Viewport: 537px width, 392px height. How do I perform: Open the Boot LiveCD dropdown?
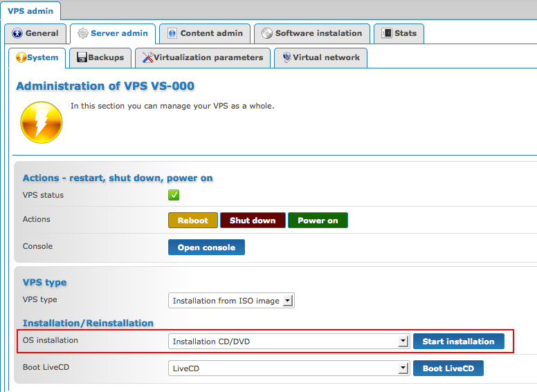coord(289,368)
